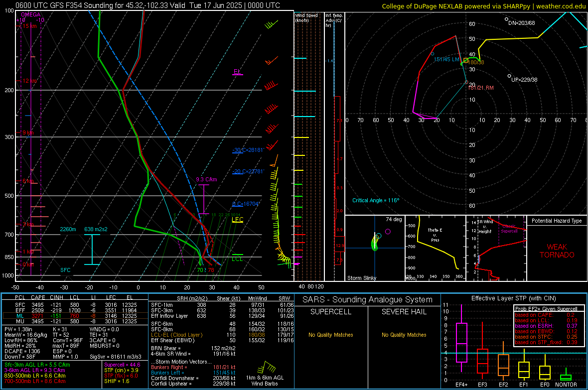Click the 'SEVERE HAIL' column heading in SARS
588x390 pixels.
tap(404, 312)
